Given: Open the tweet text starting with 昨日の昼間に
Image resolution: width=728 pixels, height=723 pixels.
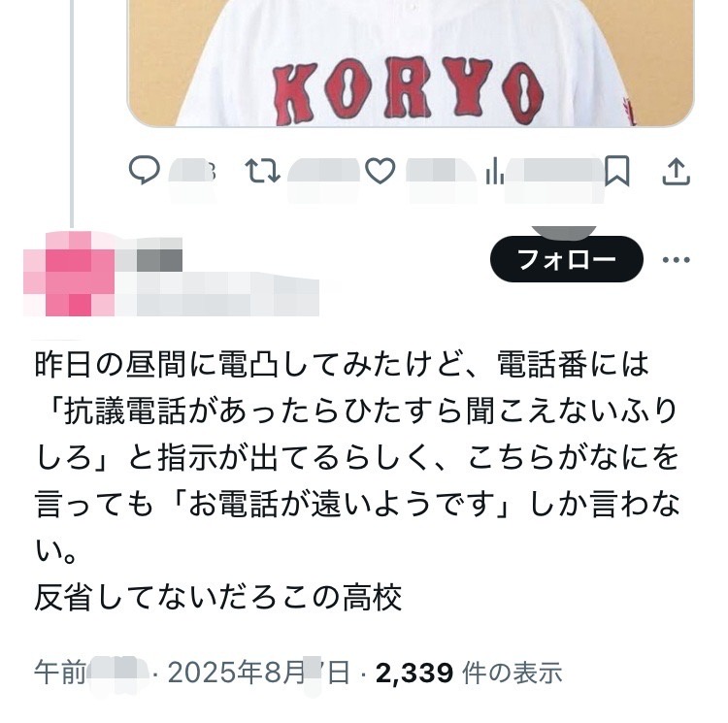Looking at the screenshot, I should (357, 480).
